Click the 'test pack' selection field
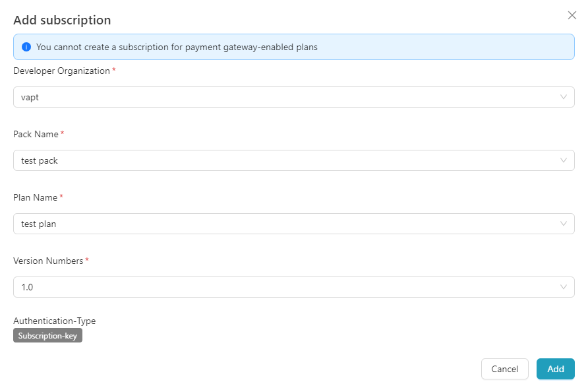 (x=283, y=160)
